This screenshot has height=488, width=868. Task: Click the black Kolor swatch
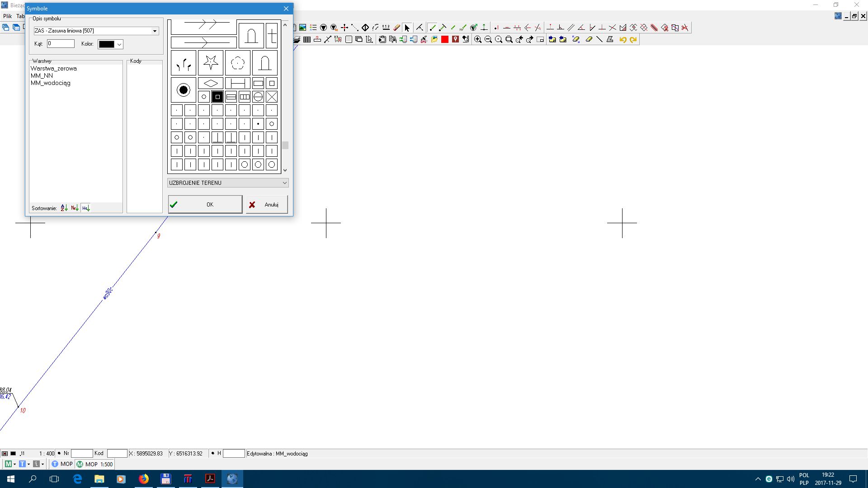coord(107,44)
